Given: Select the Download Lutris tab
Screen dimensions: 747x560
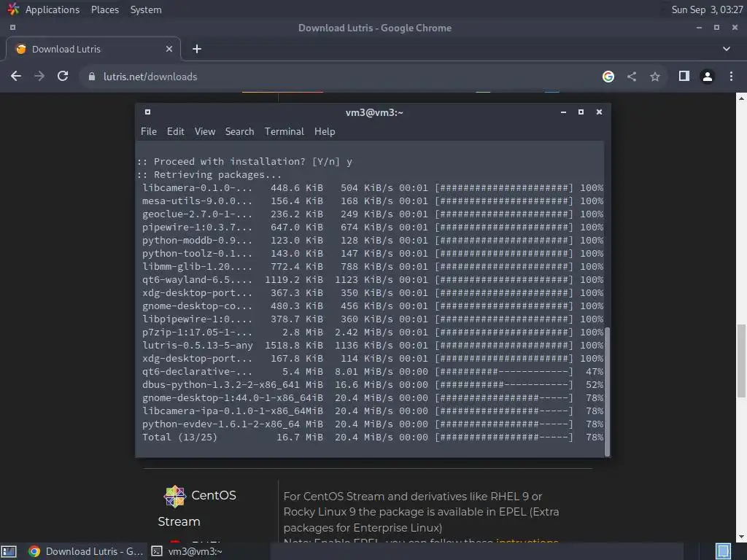Looking at the screenshot, I should [x=93, y=49].
